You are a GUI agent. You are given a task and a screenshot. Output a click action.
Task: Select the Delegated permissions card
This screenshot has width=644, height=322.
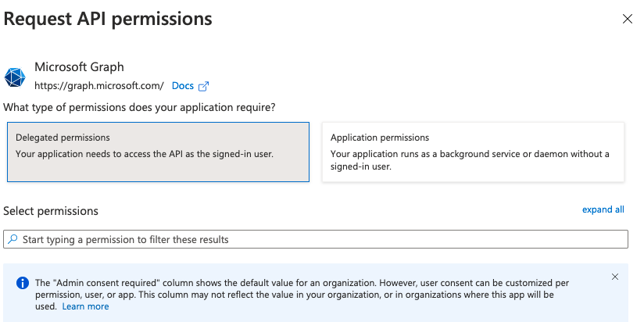158,152
